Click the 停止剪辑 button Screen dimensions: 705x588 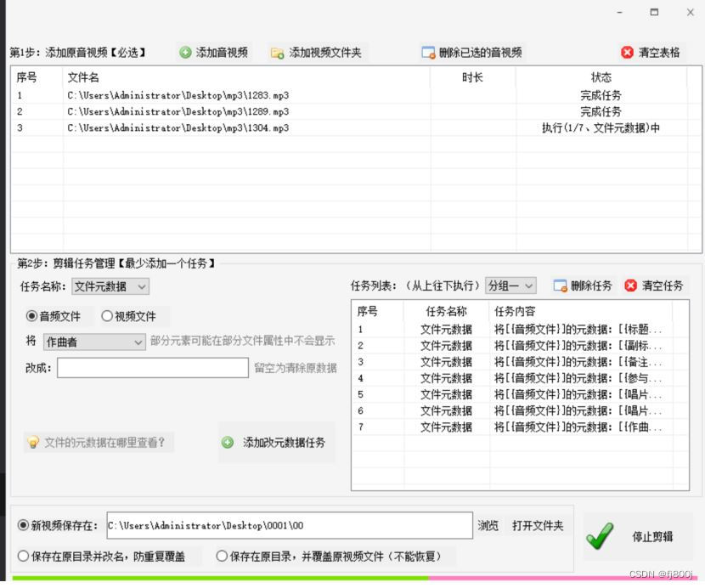point(638,536)
